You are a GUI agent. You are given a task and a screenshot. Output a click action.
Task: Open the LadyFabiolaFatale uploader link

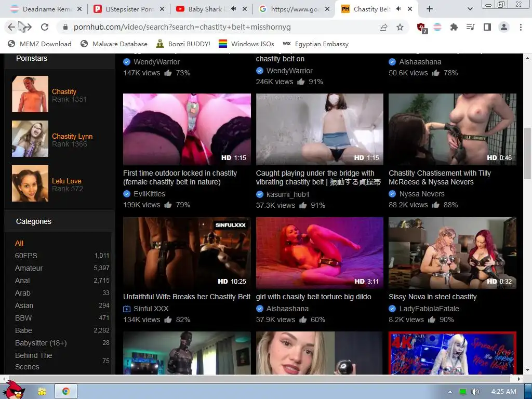429,309
